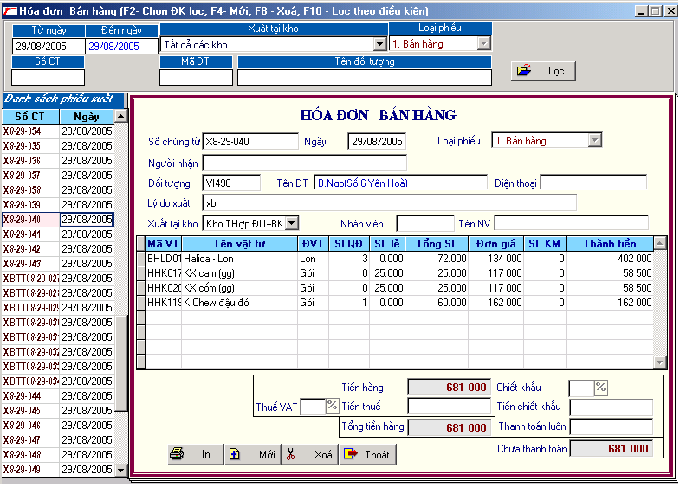Click the Tên ĐT name field
Image resolution: width=678 pixels, height=484 pixels.
(x=400, y=183)
